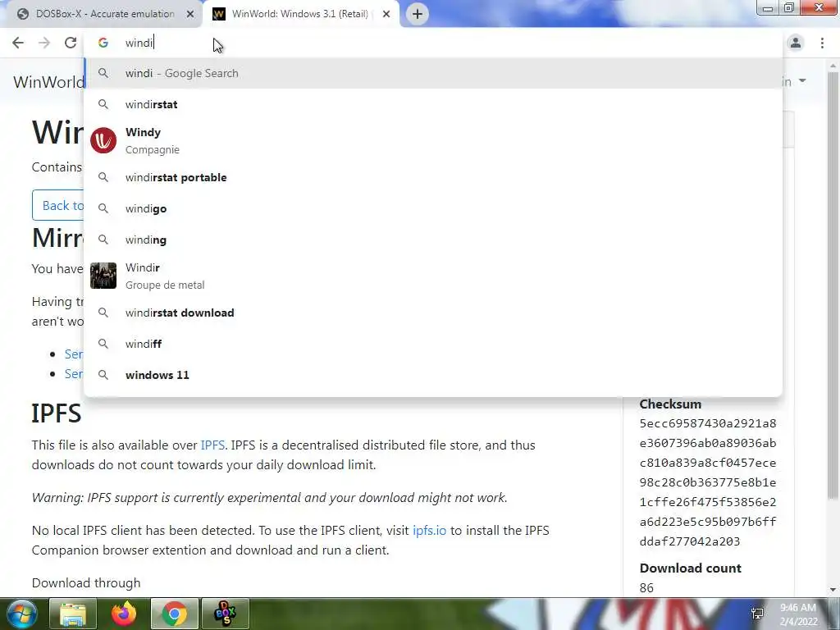Select 'windirstat download' suggestion

tap(433, 313)
